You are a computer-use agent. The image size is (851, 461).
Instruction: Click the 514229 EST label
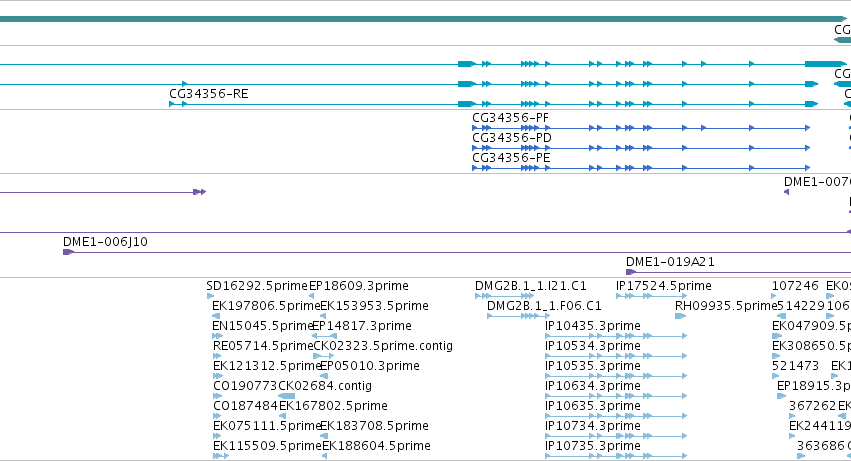(x=801, y=306)
